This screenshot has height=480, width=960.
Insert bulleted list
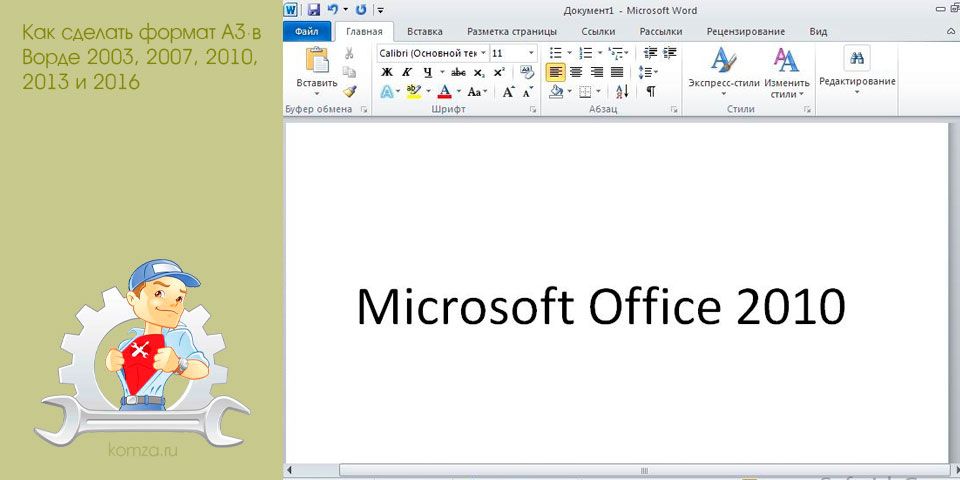coord(556,53)
